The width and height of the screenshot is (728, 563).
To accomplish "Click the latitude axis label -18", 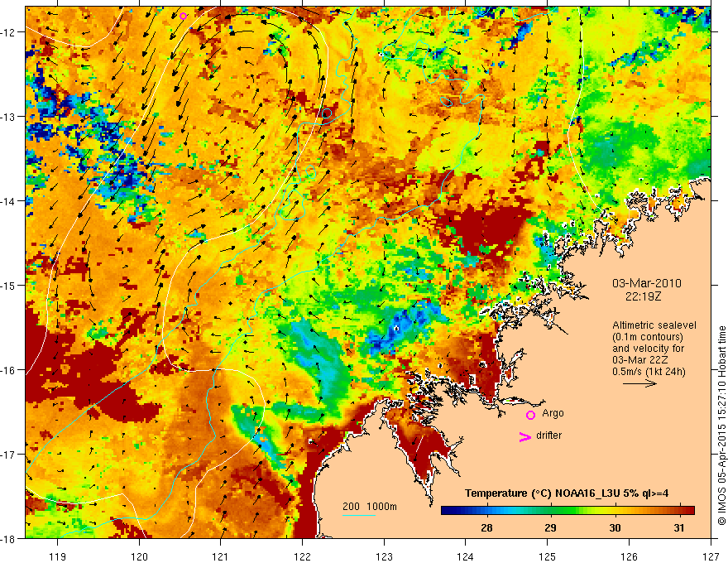I will pos(9,538).
